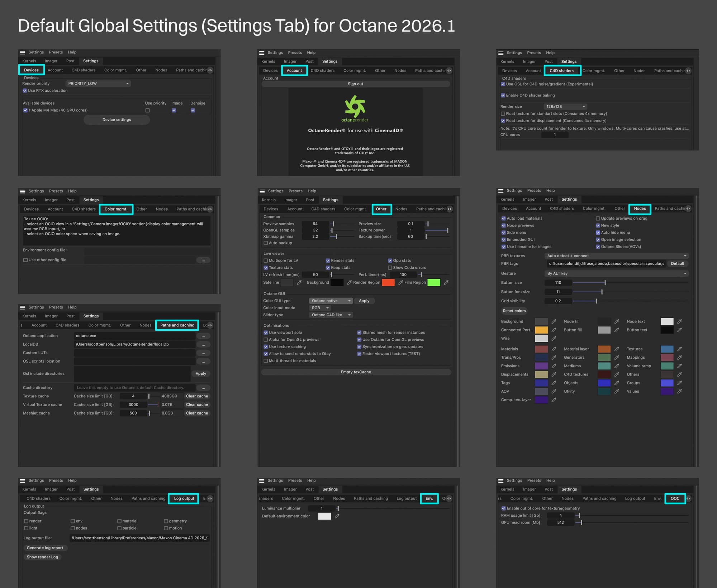Click the Default environment color eyedropper
Viewport: 717px width, 588px height.
click(337, 516)
